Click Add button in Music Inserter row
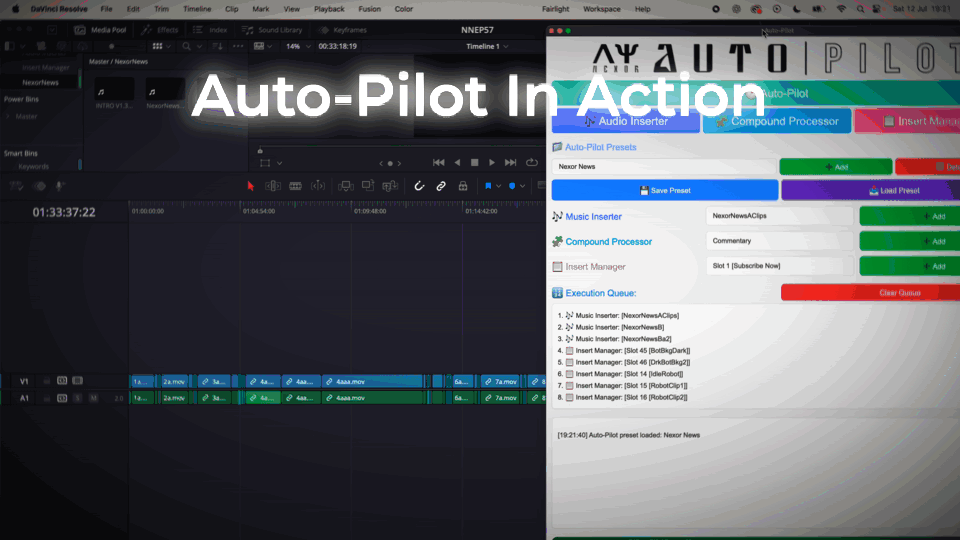 click(910, 216)
